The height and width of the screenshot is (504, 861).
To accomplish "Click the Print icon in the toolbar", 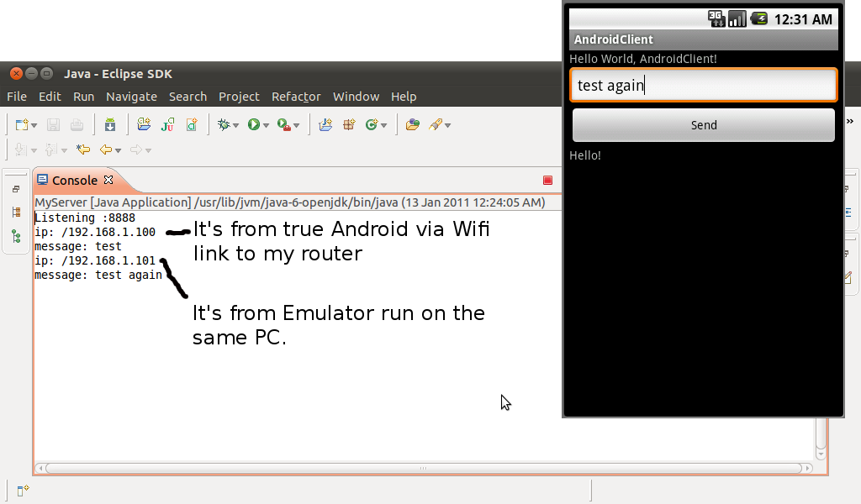I will tap(76, 123).
